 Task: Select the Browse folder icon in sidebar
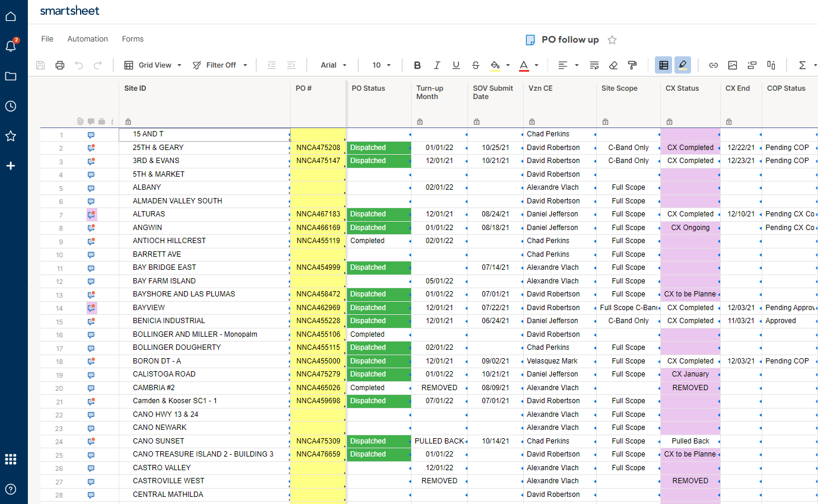(11, 76)
